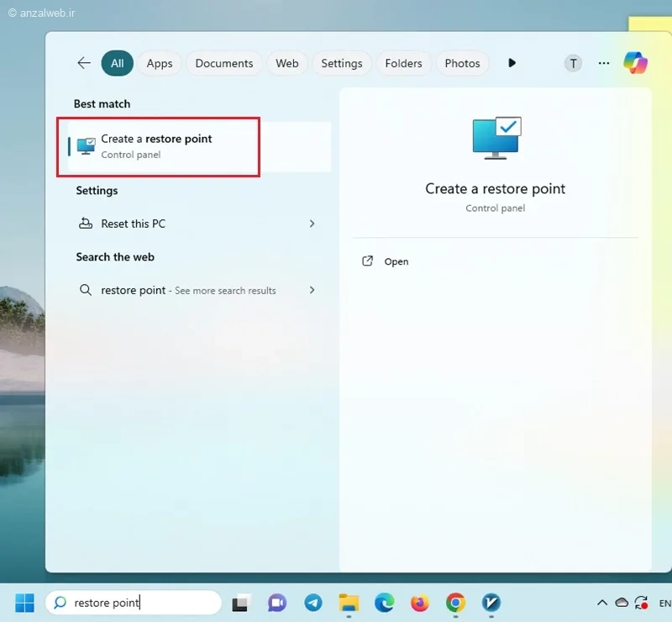Click the back arrow in search panel

(x=84, y=63)
